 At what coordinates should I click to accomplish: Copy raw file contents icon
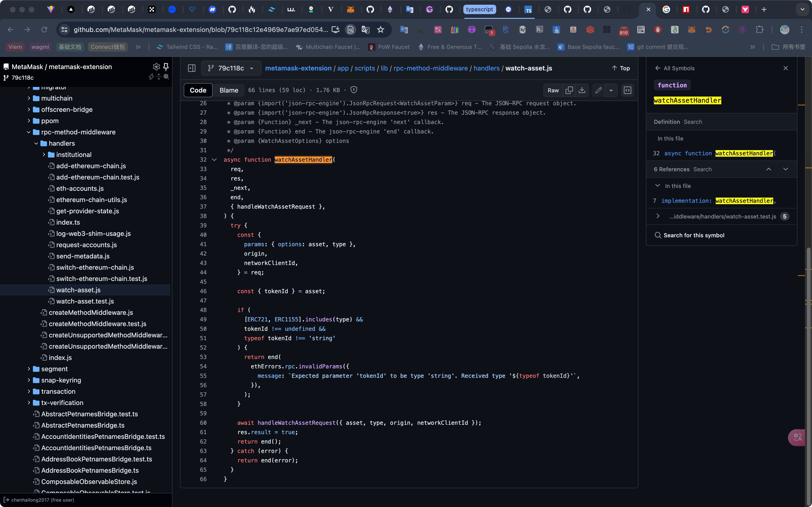click(x=569, y=90)
